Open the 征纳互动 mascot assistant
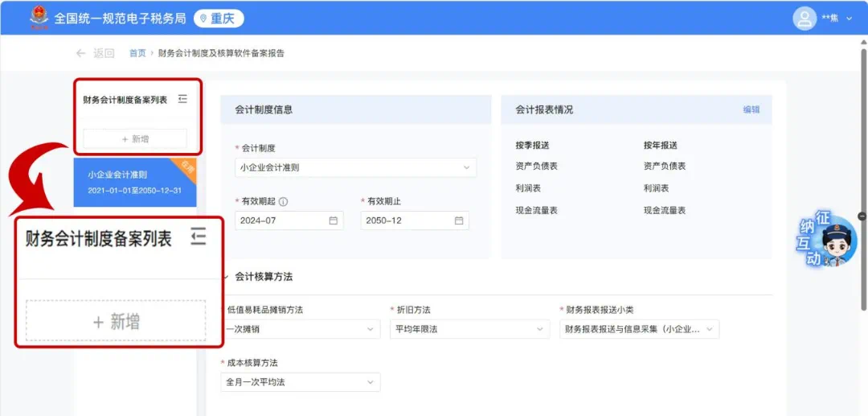Image resolution: width=868 pixels, height=416 pixels. 828,241
